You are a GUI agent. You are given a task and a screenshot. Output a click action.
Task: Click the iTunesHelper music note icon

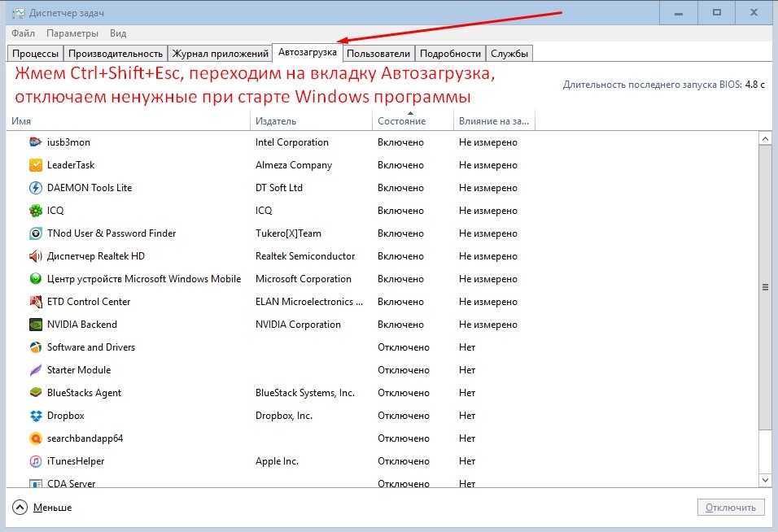35,461
